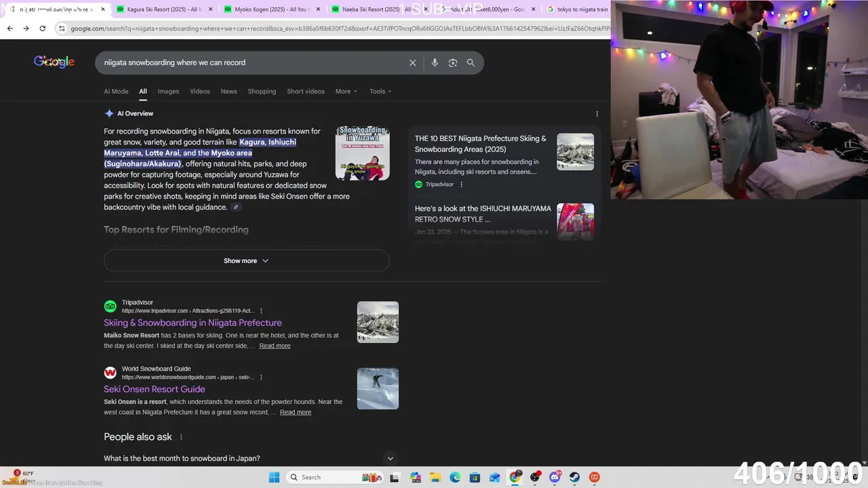Close the Myoko Kogen tab
This screenshot has width=868, height=488.
coord(318,9)
